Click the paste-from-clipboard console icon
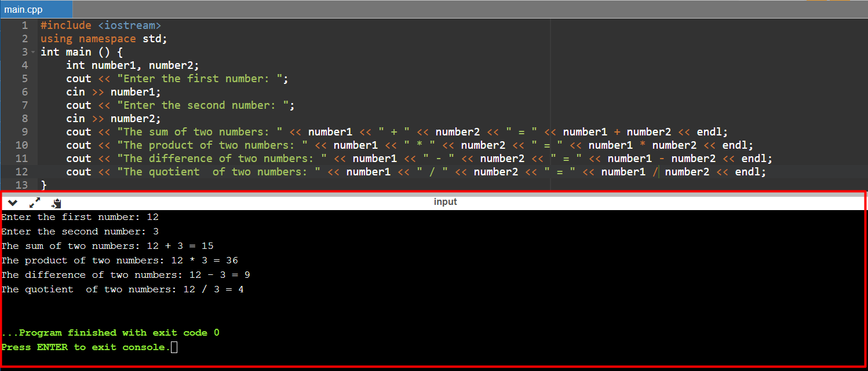The height and width of the screenshot is (371, 868). tap(56, 203)
